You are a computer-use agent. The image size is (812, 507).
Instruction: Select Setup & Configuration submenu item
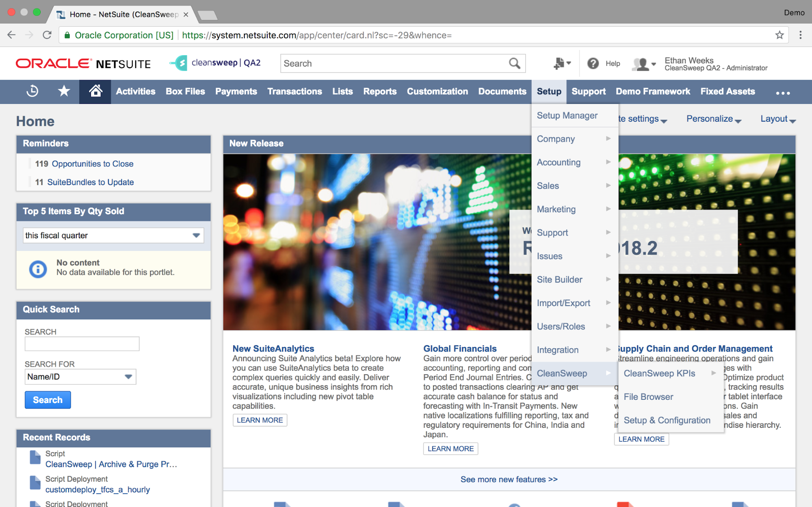667,420
